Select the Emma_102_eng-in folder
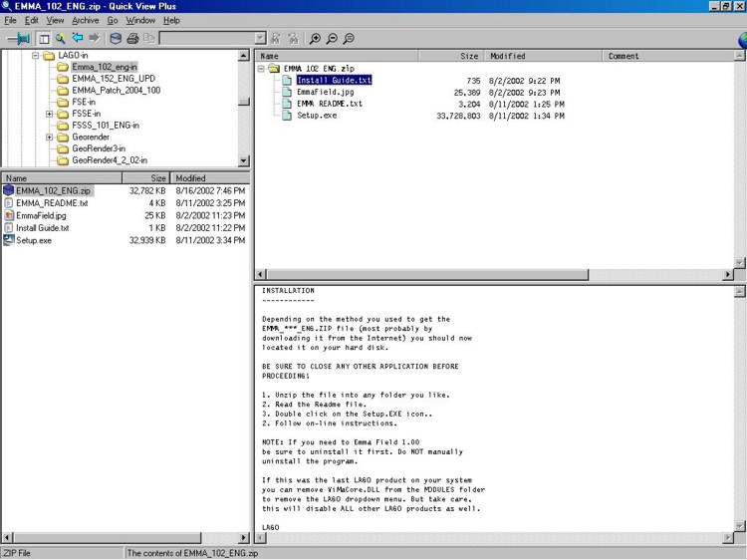The width and height of the screenshot is (747, 560). [x=105, y=67]
